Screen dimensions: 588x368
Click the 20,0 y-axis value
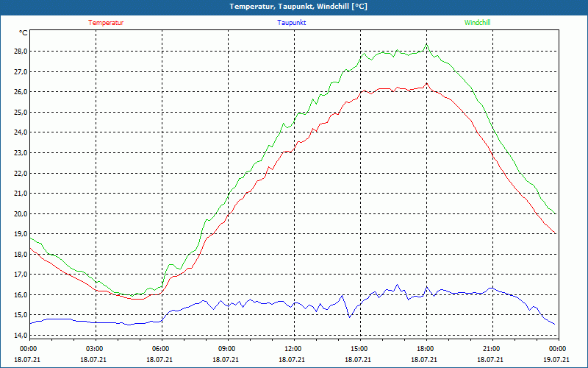21,213
